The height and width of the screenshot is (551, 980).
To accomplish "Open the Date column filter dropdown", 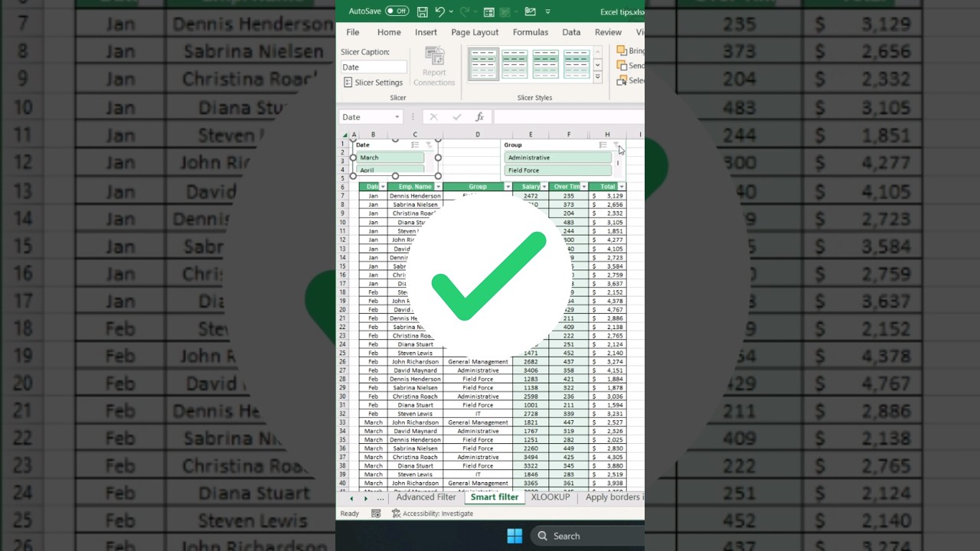I will click(383, 187).
